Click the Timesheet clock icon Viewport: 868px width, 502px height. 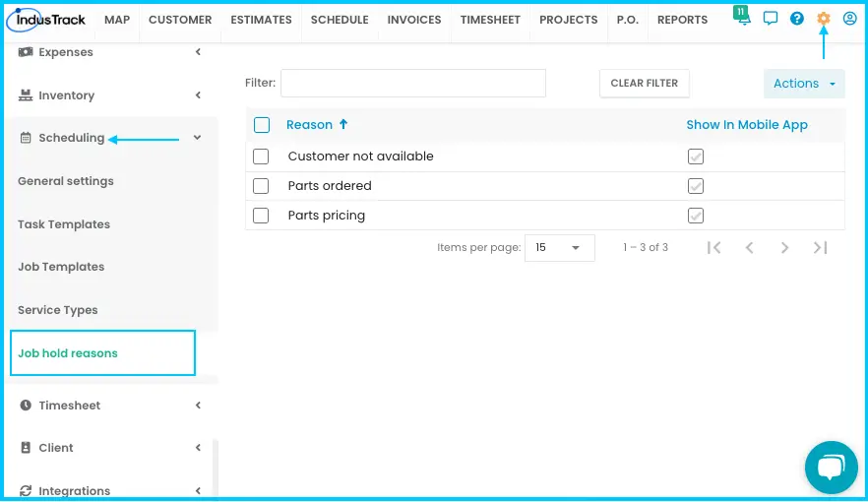26,406
